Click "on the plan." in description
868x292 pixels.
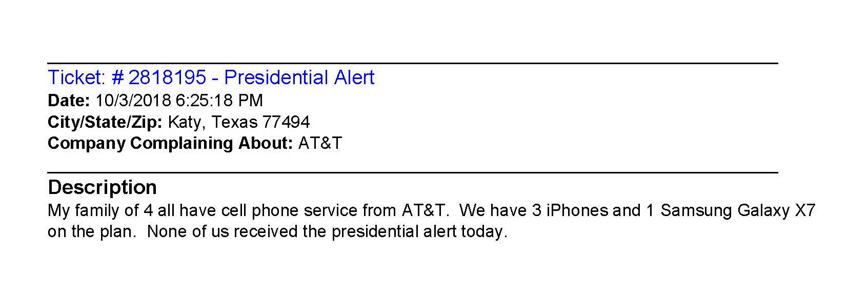coord(92,231)
